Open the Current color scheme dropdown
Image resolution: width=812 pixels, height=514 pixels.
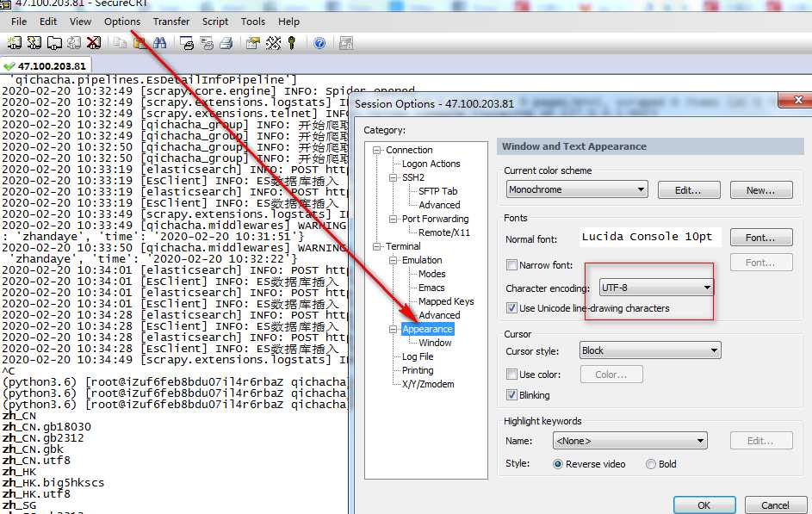tap(577, 189)
